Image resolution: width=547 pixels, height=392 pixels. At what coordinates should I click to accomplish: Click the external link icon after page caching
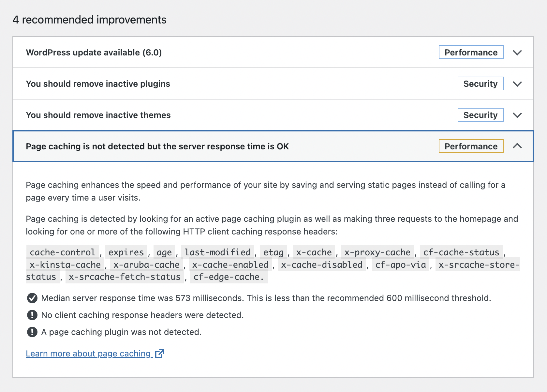[159, 353]
